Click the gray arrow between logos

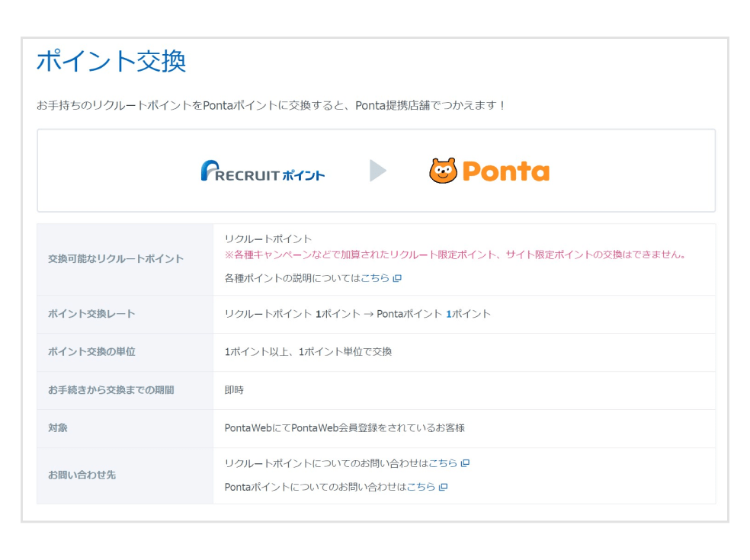(x=377, y=171)
